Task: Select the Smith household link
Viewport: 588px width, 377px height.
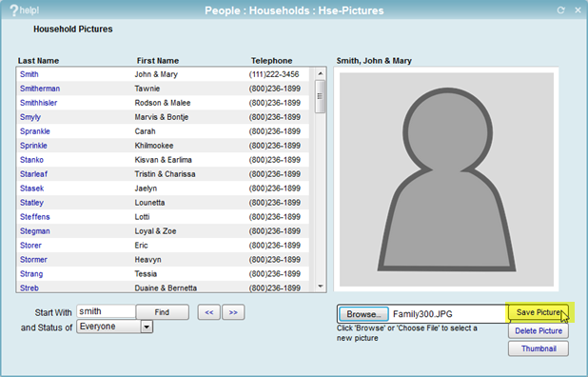Action: tap(29, 74)
